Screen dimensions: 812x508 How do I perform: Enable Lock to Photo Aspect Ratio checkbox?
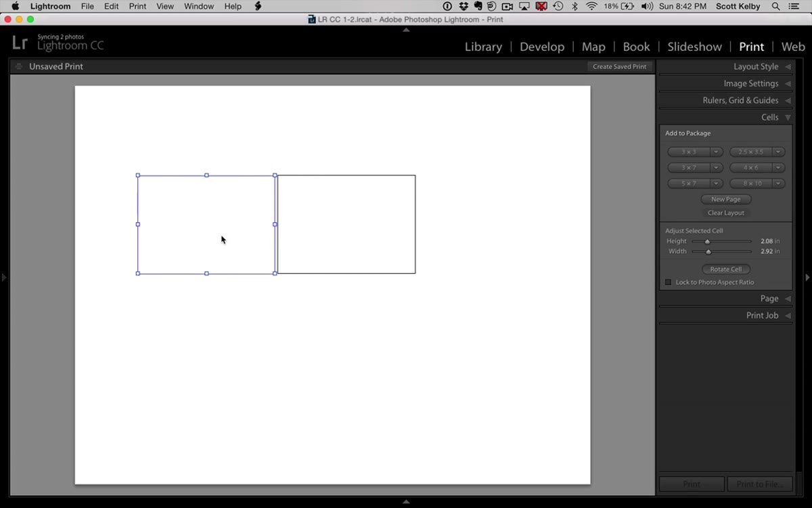[669, 282]
